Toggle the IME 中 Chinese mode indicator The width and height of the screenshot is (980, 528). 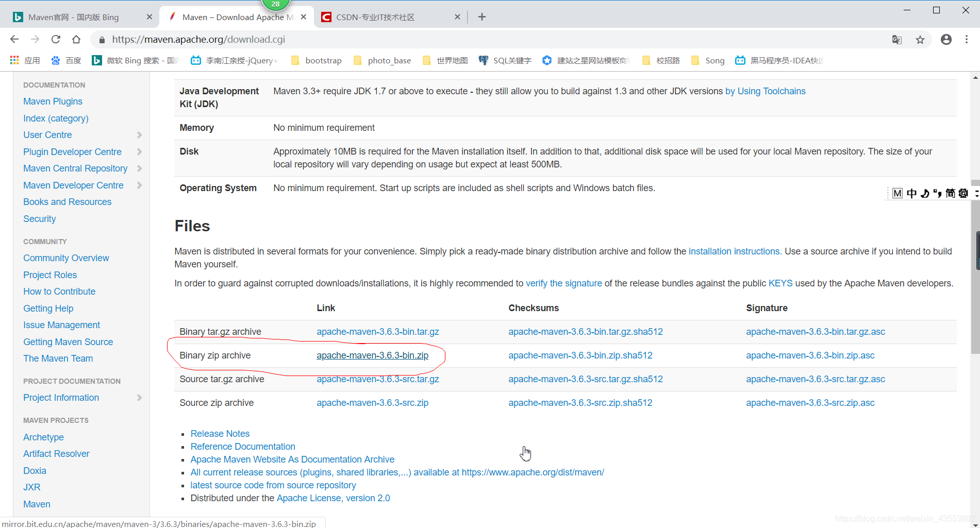(911, 193)
